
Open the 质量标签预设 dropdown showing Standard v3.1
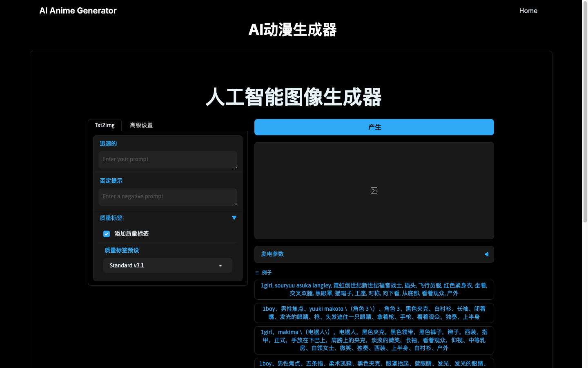pyautogui.click(x=167, y=265)
